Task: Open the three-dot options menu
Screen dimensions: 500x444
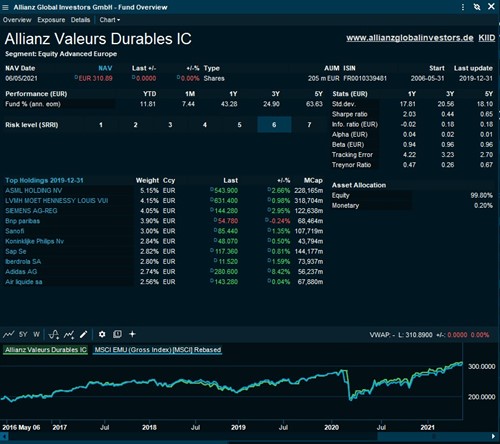Action: (463, 7)
